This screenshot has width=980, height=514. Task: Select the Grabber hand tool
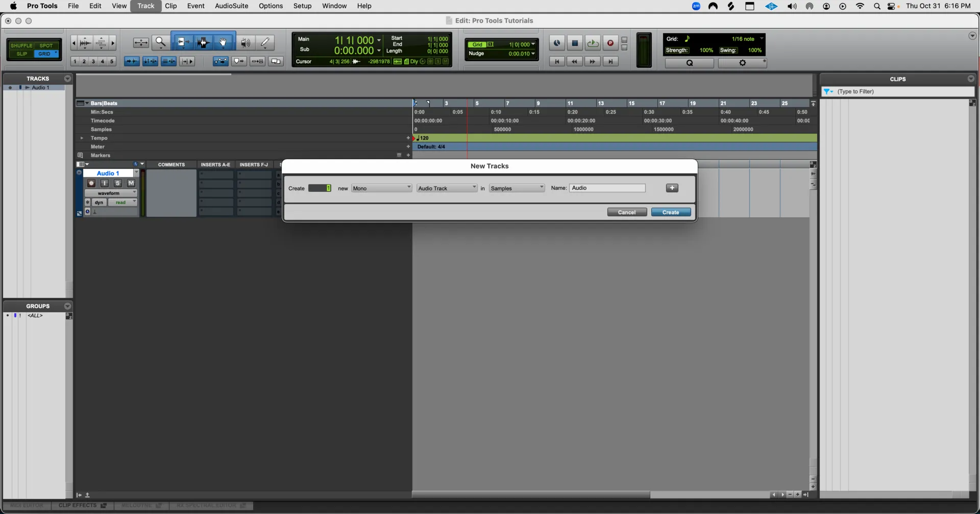click(223, 42)
